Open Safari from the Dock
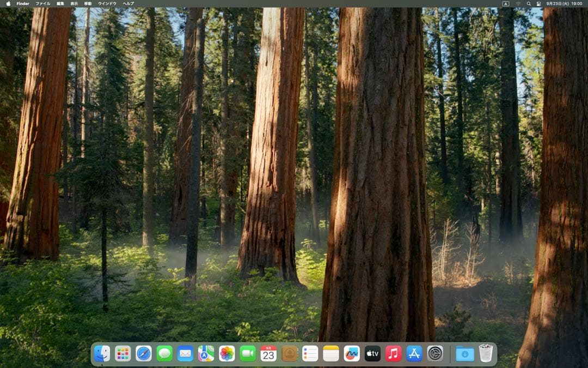 [x=143, y=354]
